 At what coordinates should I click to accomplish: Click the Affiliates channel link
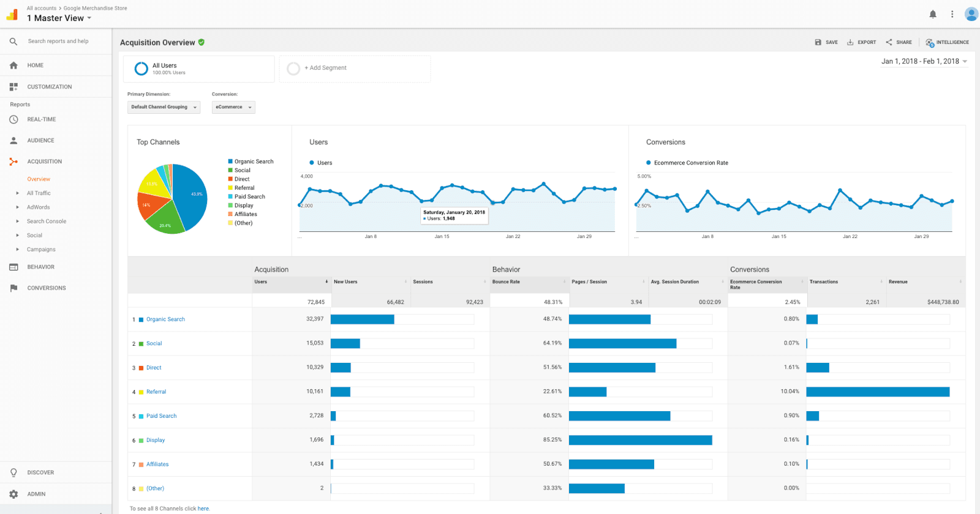(x=157, y=464)
